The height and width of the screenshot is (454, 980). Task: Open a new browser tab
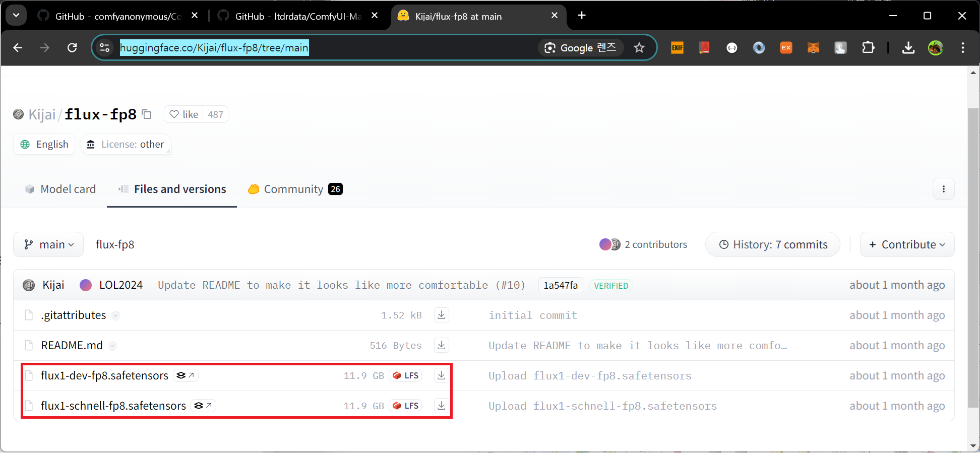[582, 16]
